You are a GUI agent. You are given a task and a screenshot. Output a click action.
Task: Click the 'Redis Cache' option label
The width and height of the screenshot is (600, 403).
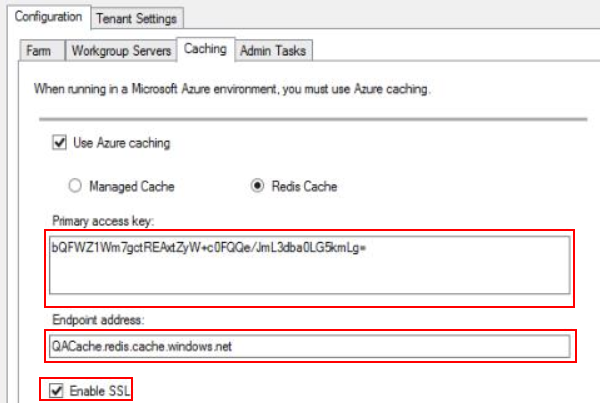306,186
